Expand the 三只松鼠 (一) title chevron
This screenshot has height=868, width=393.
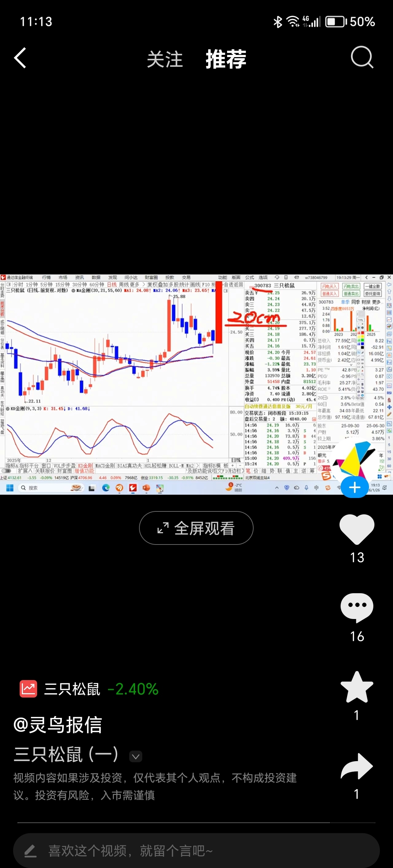[x=136, y=756]
